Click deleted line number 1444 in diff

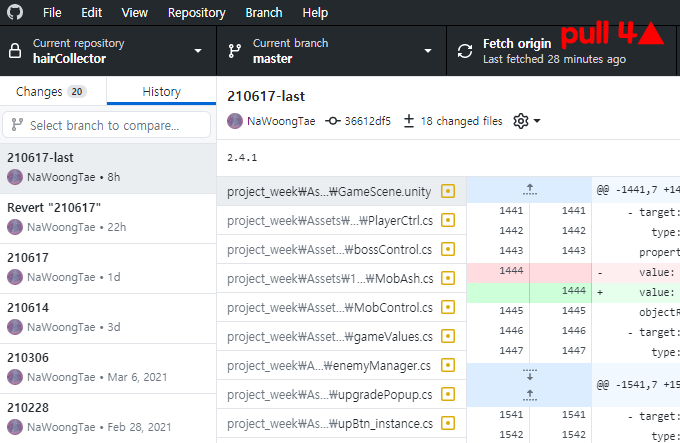511,270
